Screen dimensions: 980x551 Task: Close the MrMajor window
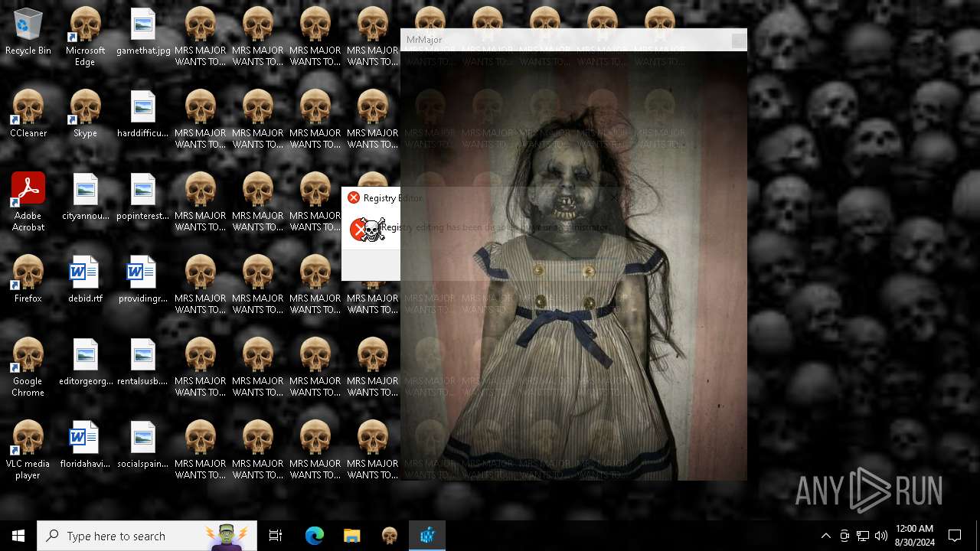738,41
